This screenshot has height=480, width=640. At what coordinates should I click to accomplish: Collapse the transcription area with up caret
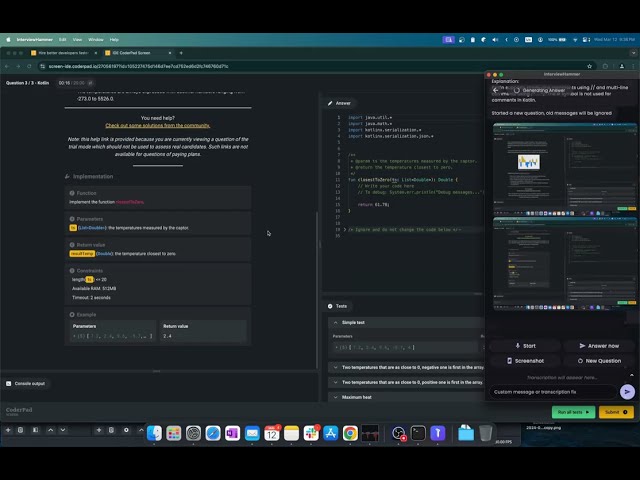pyautogui.click(x=632, y=375)
